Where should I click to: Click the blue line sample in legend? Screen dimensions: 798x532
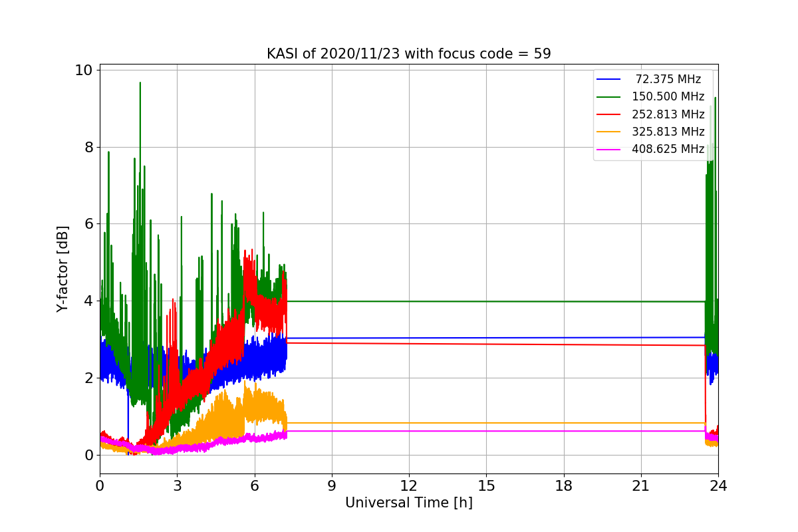click(609, 79)
